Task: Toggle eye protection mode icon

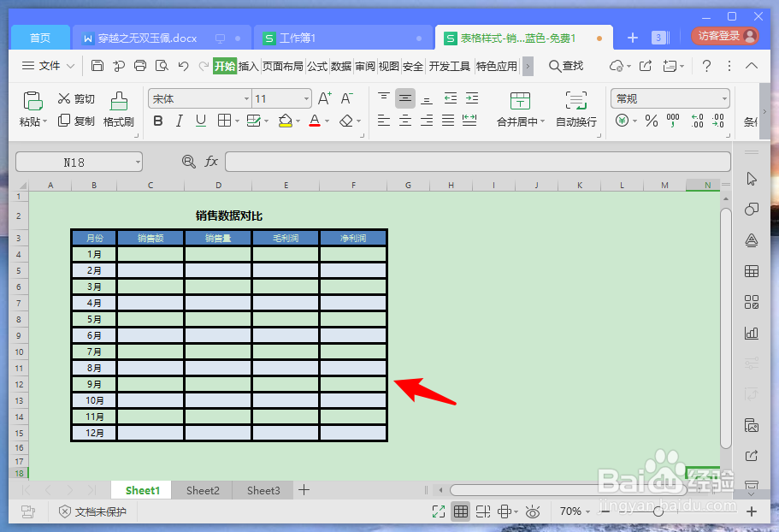Action: coord(533,511)
